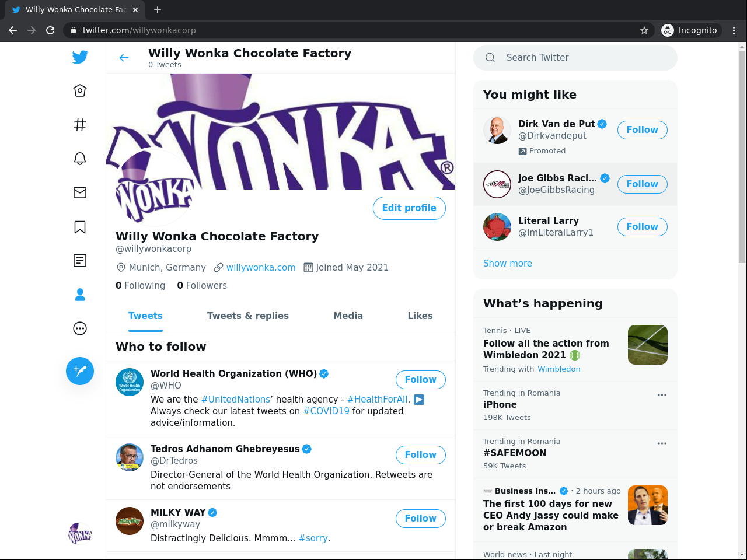The image size is (747, 560).
Task: Click the compose Tweet feather button
Action: [x=80, y=371]
